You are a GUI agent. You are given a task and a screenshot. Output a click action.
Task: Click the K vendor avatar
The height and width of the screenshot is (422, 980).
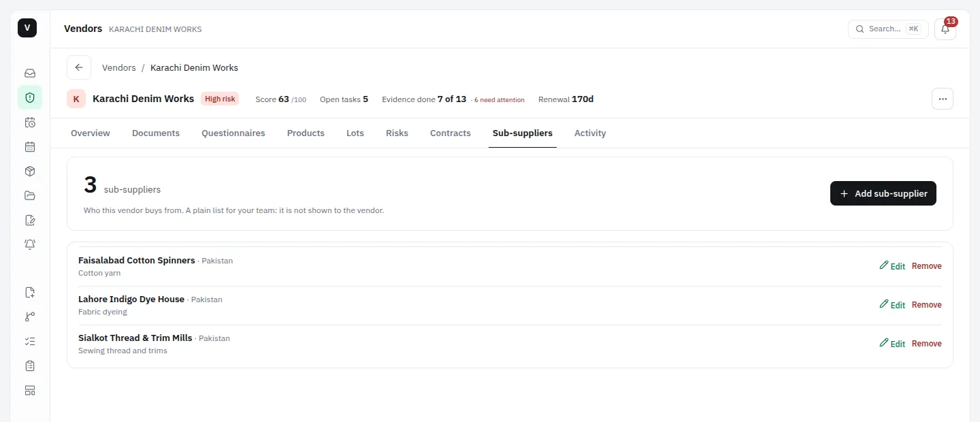click(x=76, y=99)
